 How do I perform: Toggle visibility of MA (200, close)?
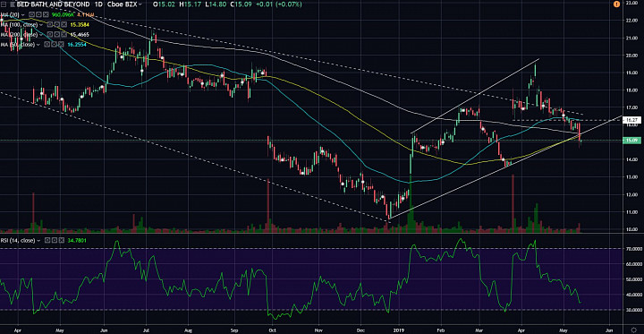coord(50,34)
